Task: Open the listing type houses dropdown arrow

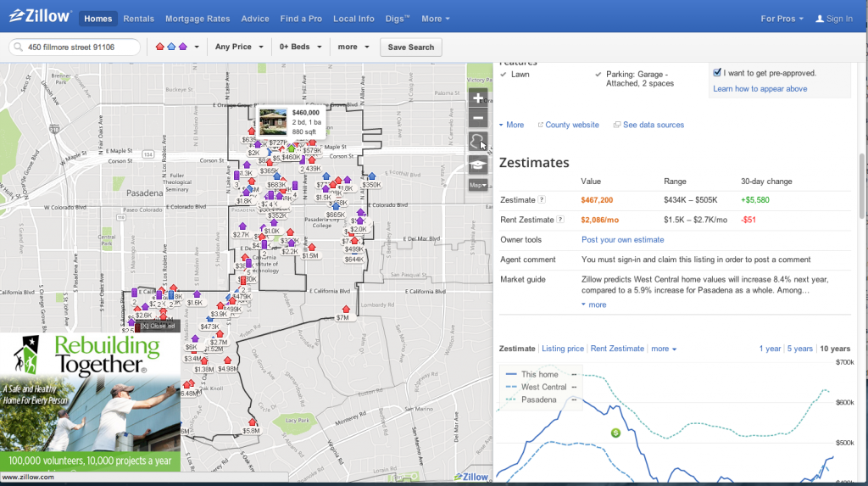Action: [197, 47]
